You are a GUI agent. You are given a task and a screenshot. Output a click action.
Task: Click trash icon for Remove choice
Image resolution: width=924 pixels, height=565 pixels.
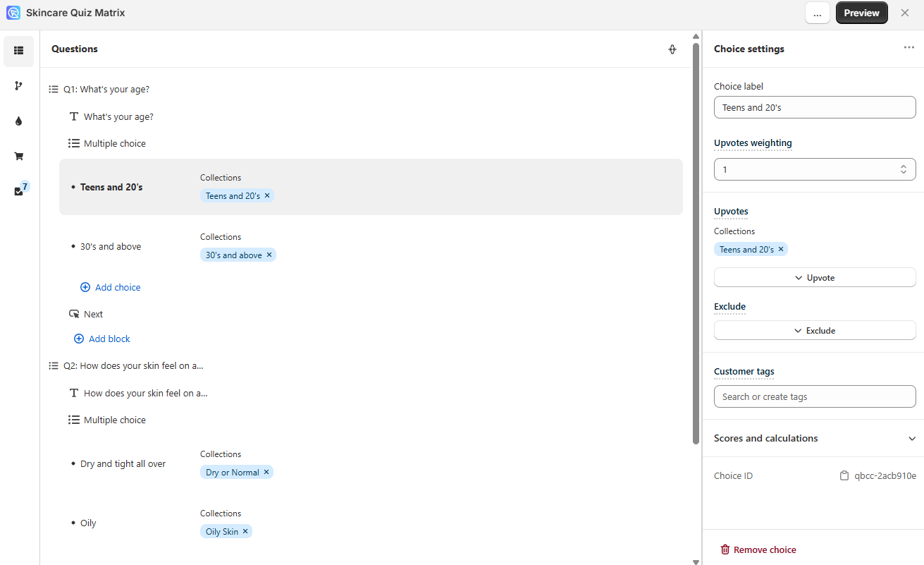point(725,549)
